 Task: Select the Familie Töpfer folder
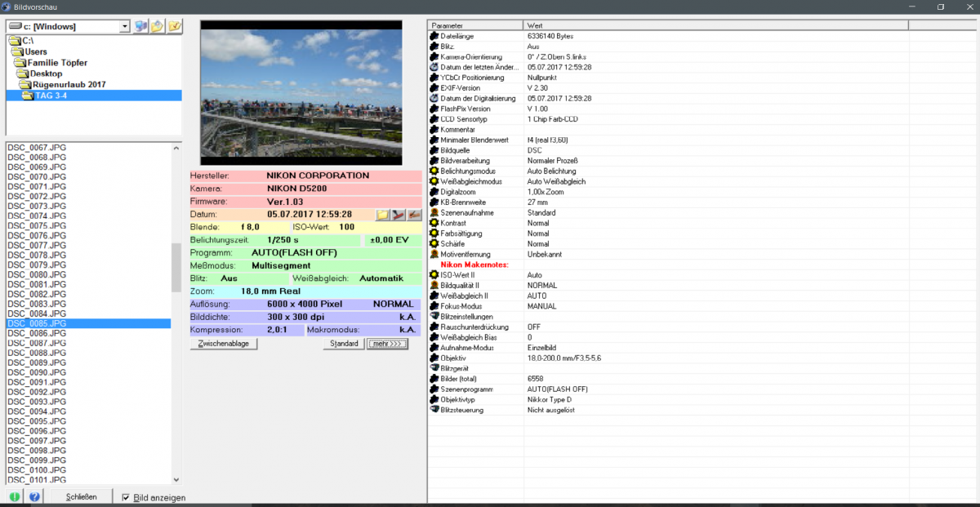[51, 62]
